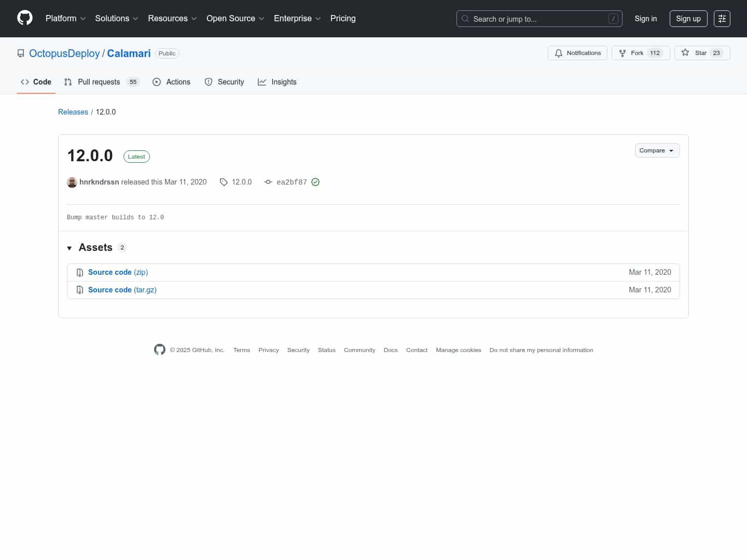This screenshot has width=747, height=560.
Task: Expand the Solutions navigation menu
Action: click(116, 18)
